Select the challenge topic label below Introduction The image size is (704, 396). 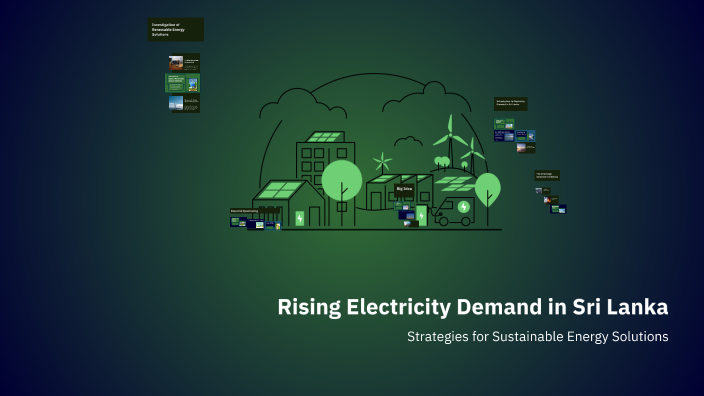pyautogui.click(x=547, y=176)
